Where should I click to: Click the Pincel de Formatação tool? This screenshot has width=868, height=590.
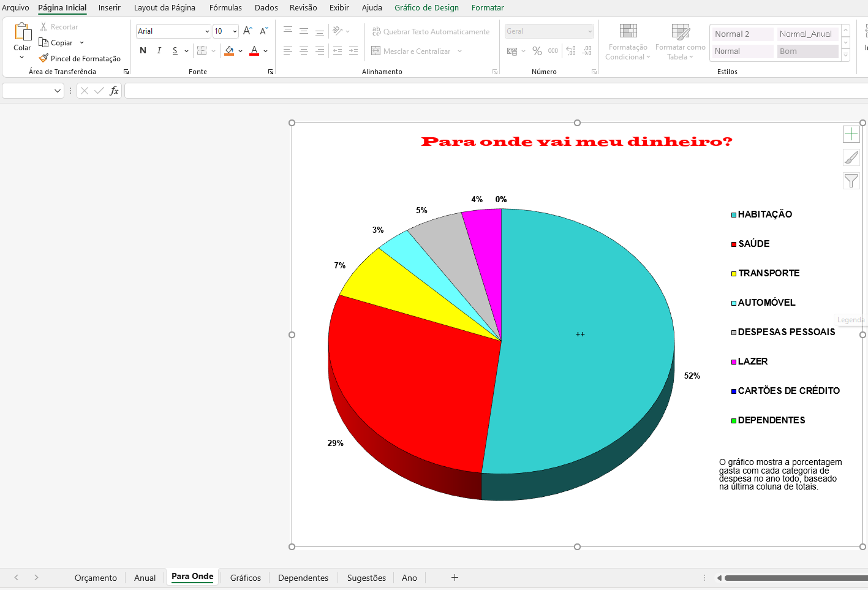tap(80, 59)
